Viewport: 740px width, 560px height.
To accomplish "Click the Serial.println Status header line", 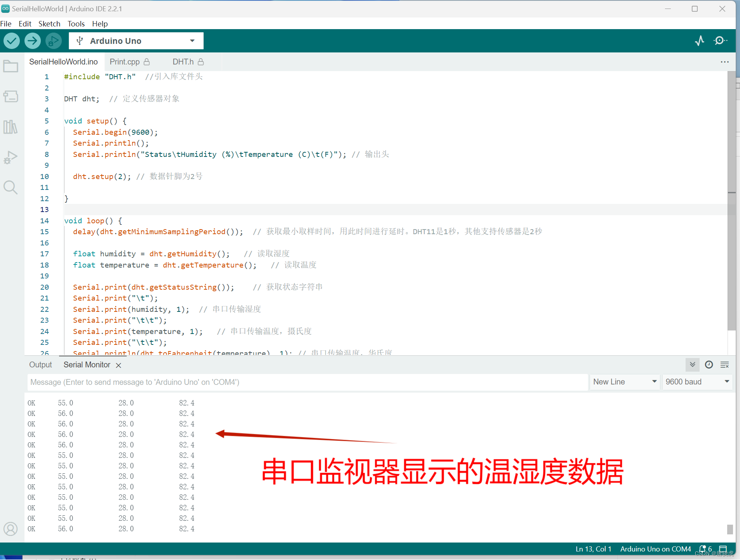I will coord(209,155).
